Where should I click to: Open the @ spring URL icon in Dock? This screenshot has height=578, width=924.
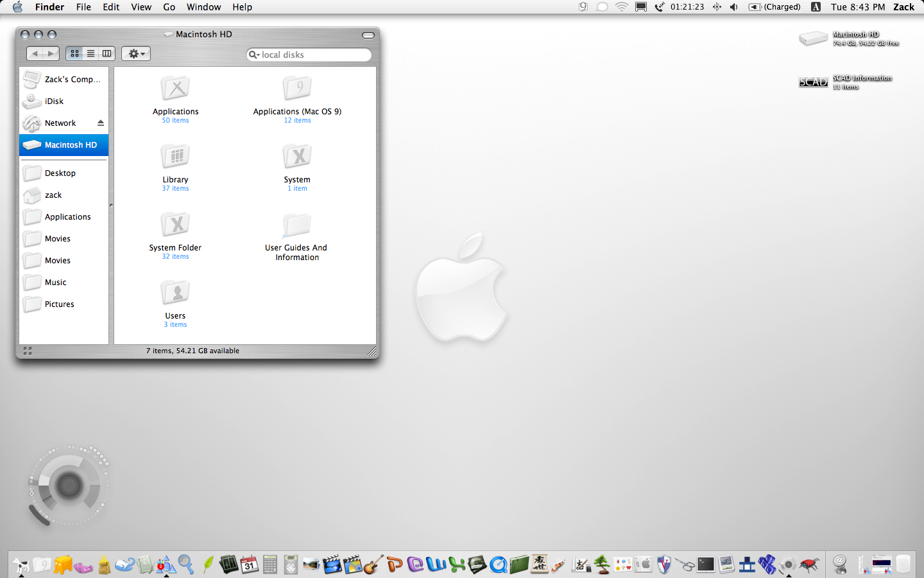[840, 565]
